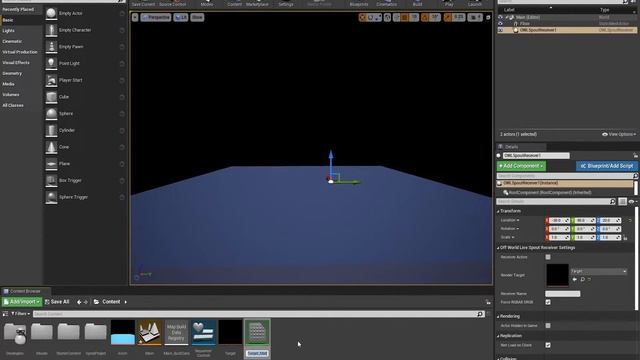Toggle visibility eye for OWLSpoutReceiver1 row

[500, 30]
